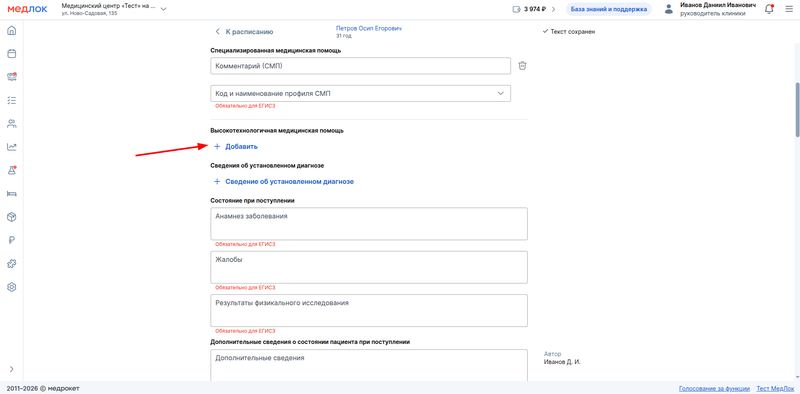800x394 pixels.
Task: Open the home icon in sidebar
Action: pyautogui.click(x=12, y=30)
